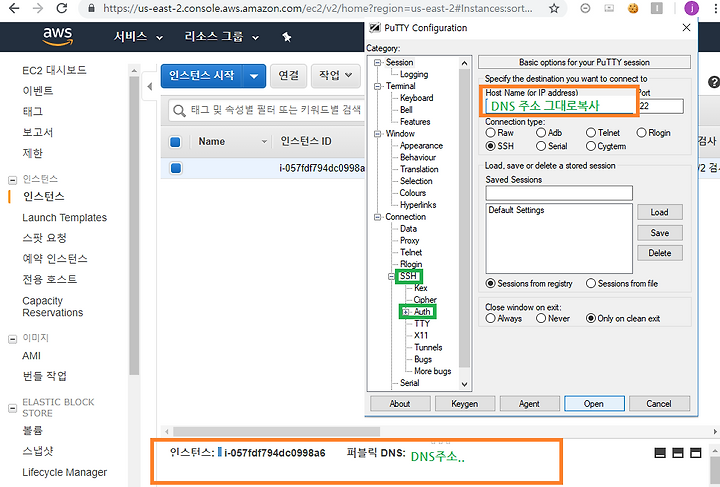Click the Keygen button in PuTTY

click(x=465, y=403)
